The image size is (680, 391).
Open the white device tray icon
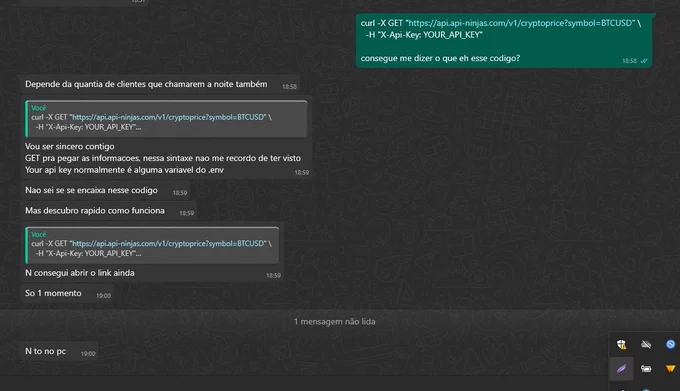646,369
